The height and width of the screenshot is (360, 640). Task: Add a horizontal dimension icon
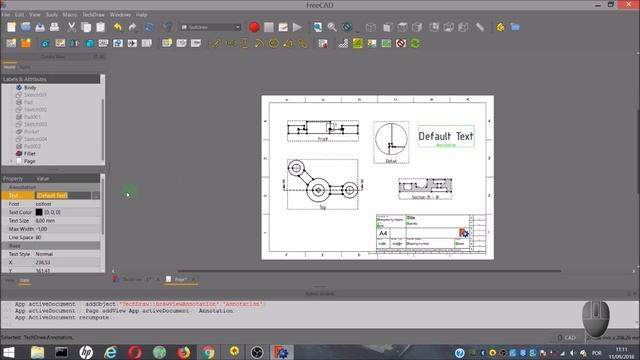point(230,43)
